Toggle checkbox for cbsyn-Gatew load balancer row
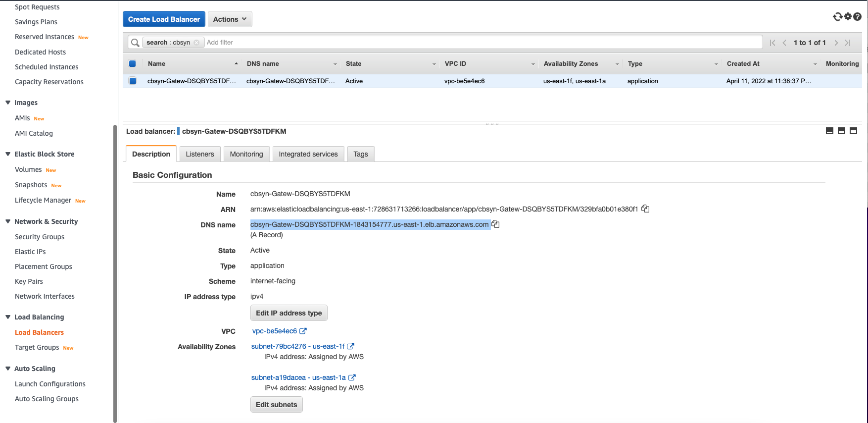 pos(133,81)
